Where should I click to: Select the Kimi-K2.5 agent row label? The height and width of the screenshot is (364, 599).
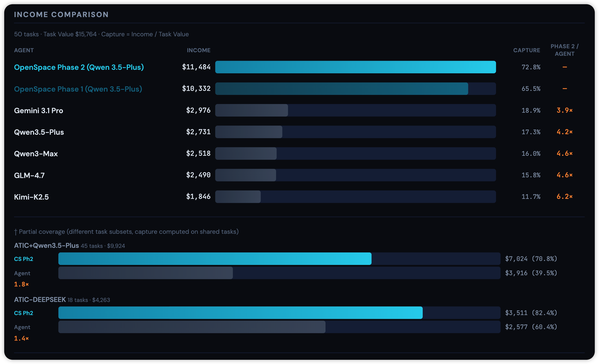[31, 197]
